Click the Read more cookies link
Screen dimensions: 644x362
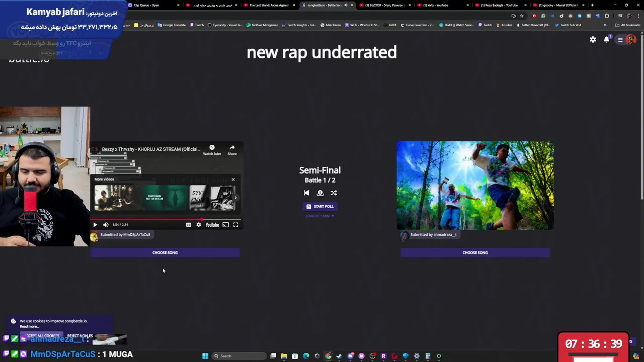(29, 326)
